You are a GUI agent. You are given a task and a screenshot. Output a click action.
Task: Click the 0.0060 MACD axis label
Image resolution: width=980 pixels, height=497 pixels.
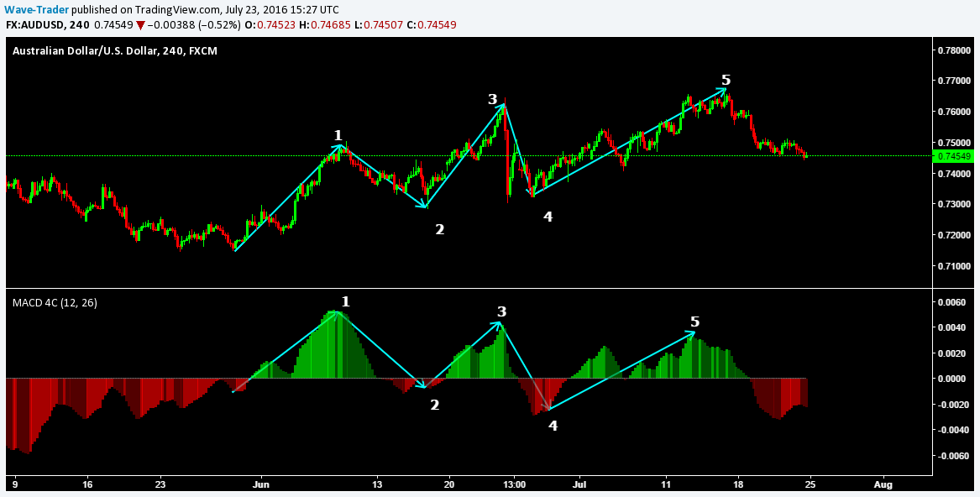coord(954,302)
